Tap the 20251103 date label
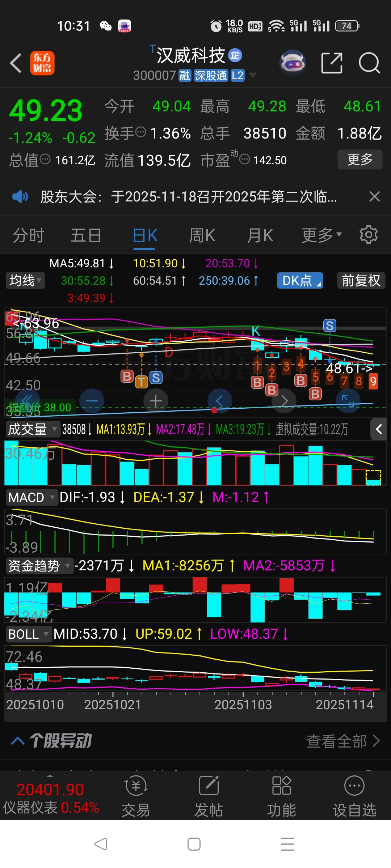The image size is (391, 868). pos(243,705)
